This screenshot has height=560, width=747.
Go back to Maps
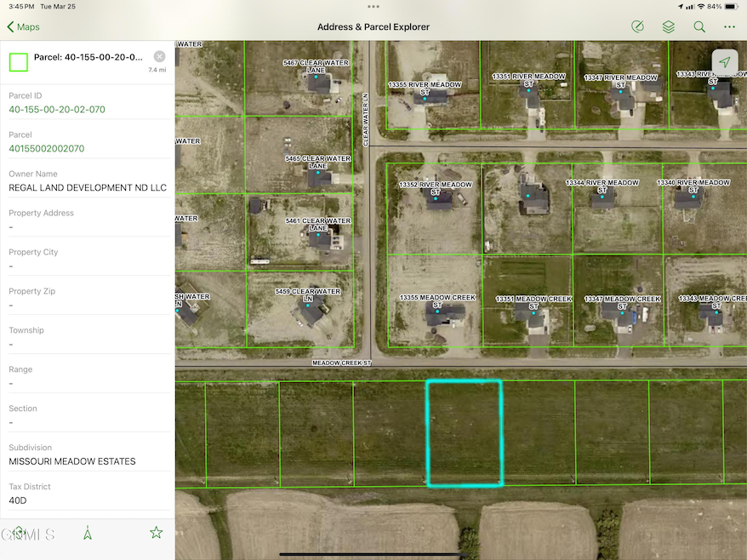(22, 26)
